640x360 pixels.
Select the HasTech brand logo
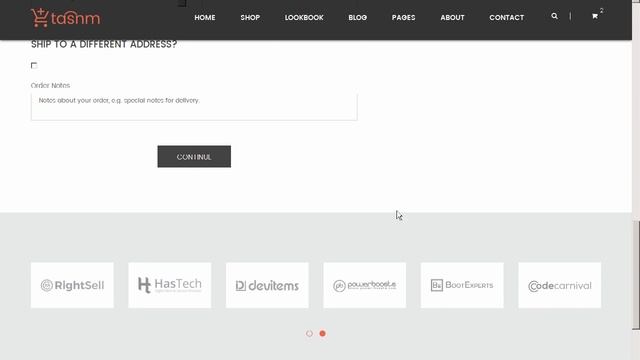click(170, 285)
